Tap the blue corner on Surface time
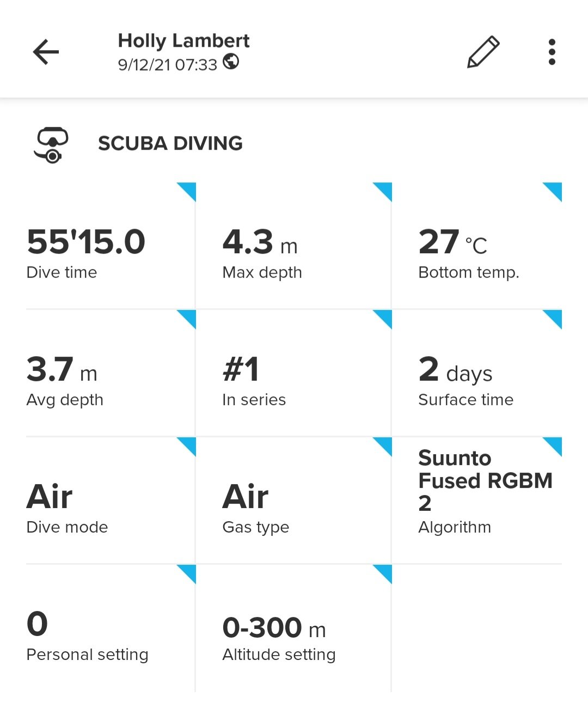Viewport: 588px width, 709px height. [554, 319]
